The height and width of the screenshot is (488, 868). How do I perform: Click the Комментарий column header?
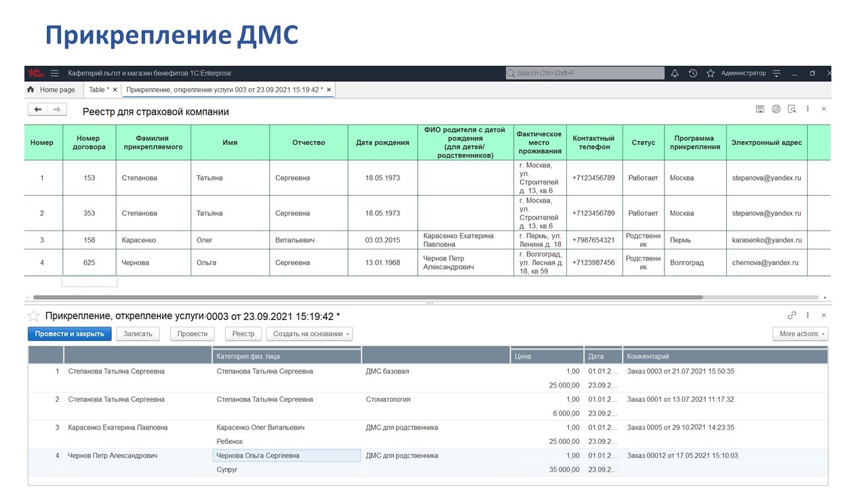(725, 356)
